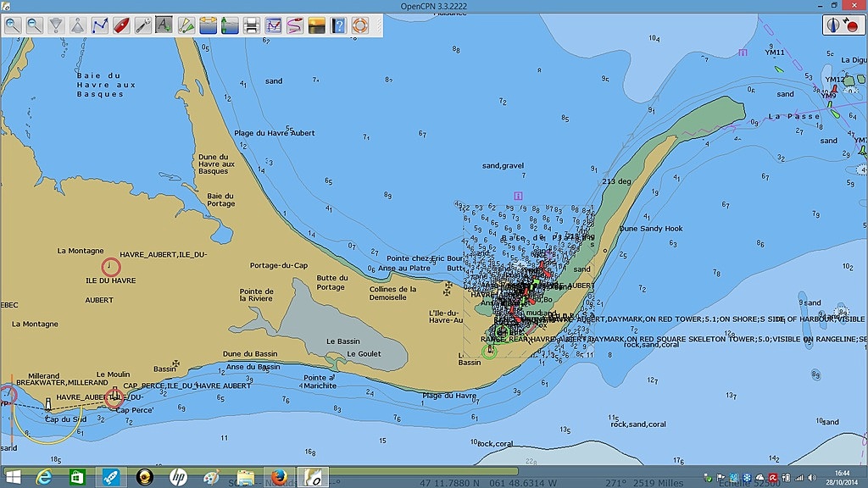
Task: Print the chart with the printer icon
Action: (x=251, y=25)
